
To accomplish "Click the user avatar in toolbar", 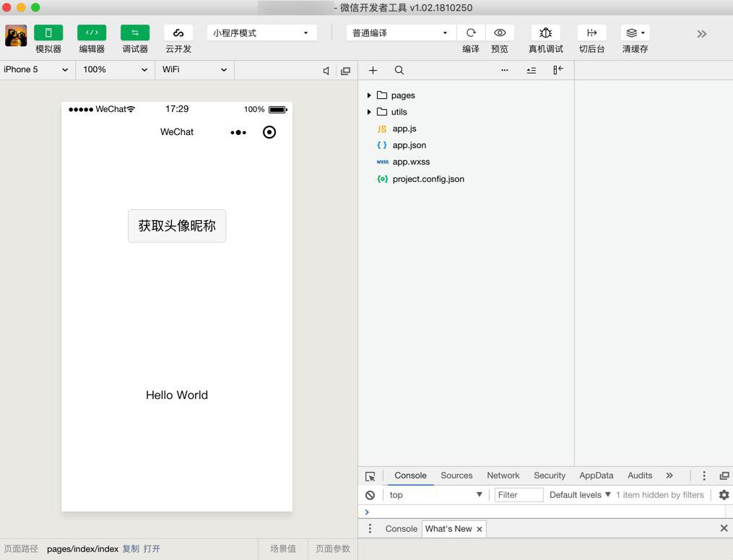I will click(16, 35).
